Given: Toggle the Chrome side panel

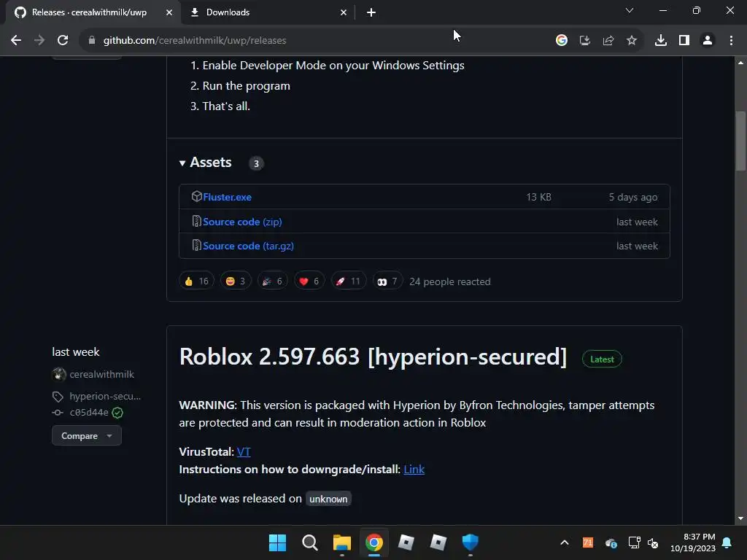Looking at the screenshot, I should click(x=684, y=41).
